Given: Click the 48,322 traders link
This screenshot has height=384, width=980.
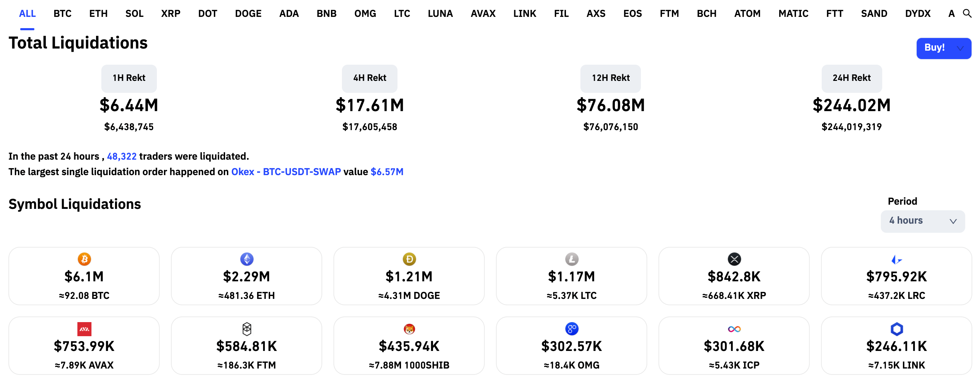Looking at the screenshot, I should 121,156.
